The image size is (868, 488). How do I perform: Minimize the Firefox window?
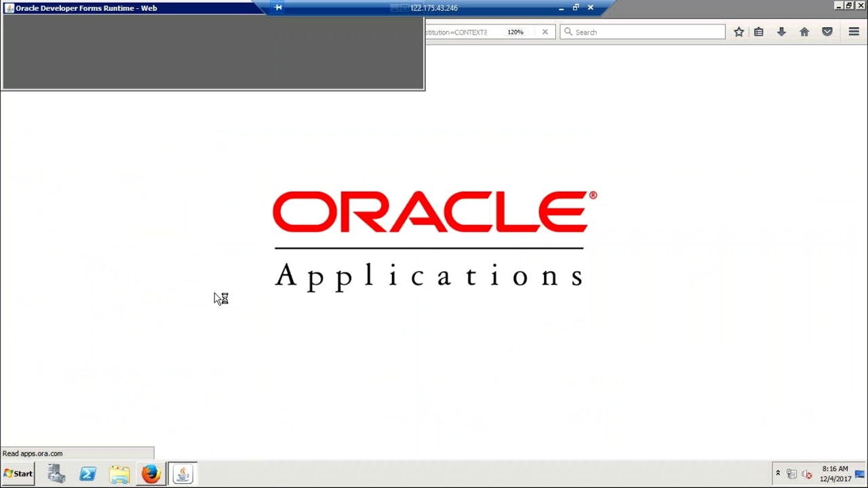click(839, 5)
